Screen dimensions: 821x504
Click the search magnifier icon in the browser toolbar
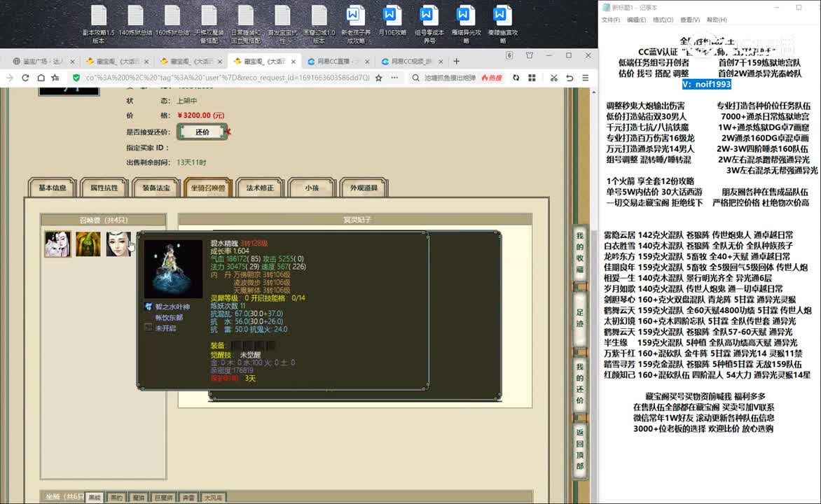(x=415, y=78)
